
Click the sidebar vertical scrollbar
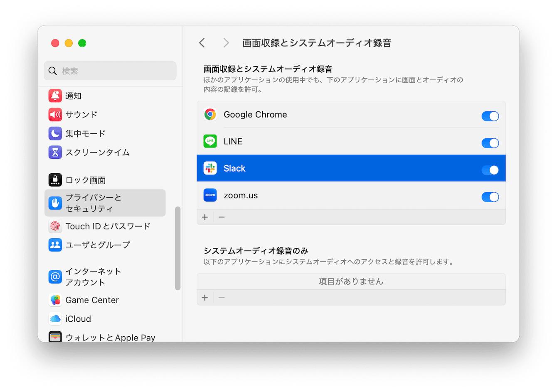point(178,248)
